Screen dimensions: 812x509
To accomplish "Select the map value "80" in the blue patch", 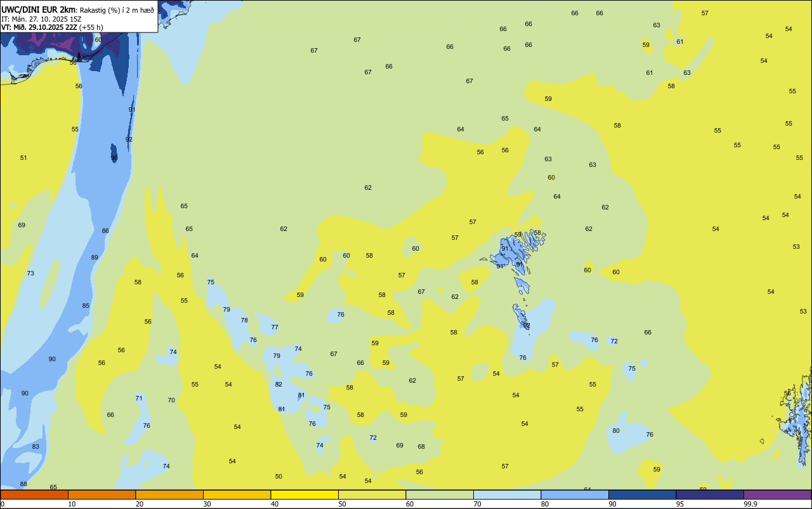I will point(616,431).
